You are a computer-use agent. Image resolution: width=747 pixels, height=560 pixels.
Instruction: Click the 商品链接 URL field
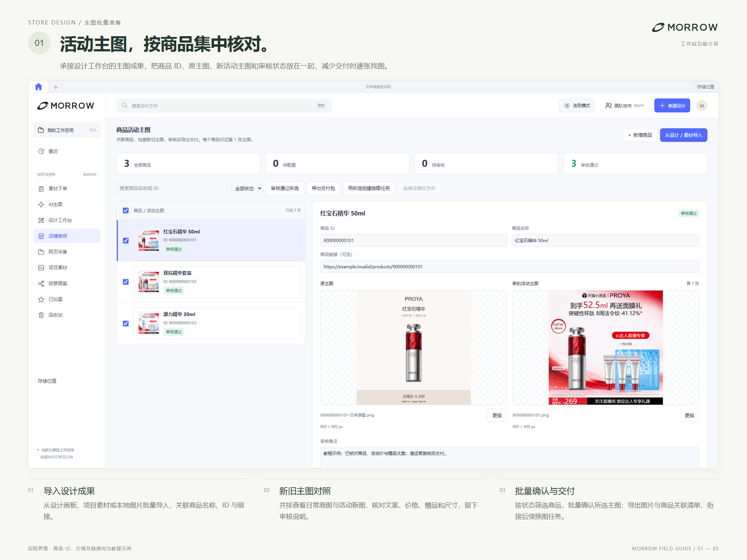510,267
